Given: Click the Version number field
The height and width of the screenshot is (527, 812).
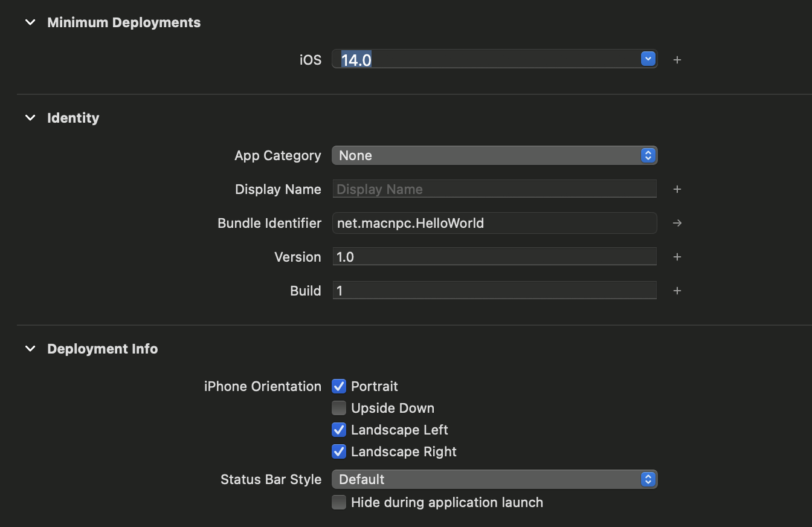Looking at the screenshot, I should pos(494,257).
